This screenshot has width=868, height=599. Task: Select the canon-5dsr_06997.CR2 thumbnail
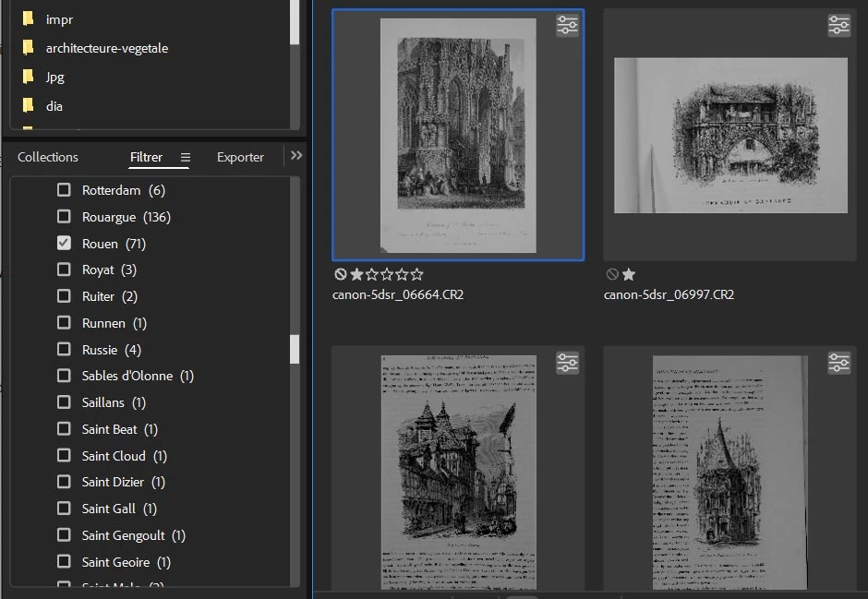pos(730,136)
